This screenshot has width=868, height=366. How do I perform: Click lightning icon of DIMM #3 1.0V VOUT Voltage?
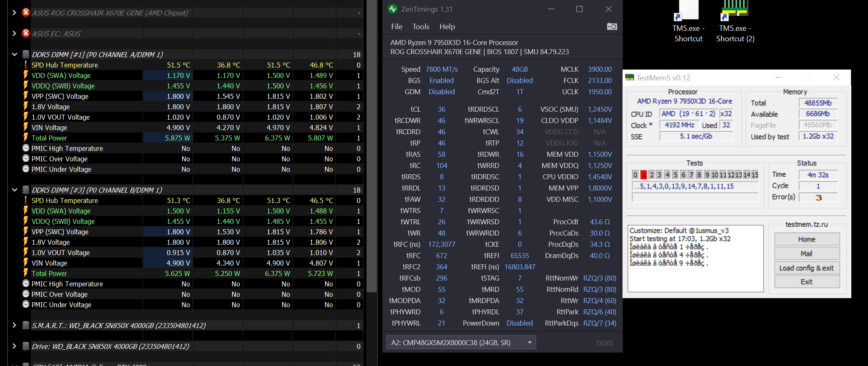(25, 252)
